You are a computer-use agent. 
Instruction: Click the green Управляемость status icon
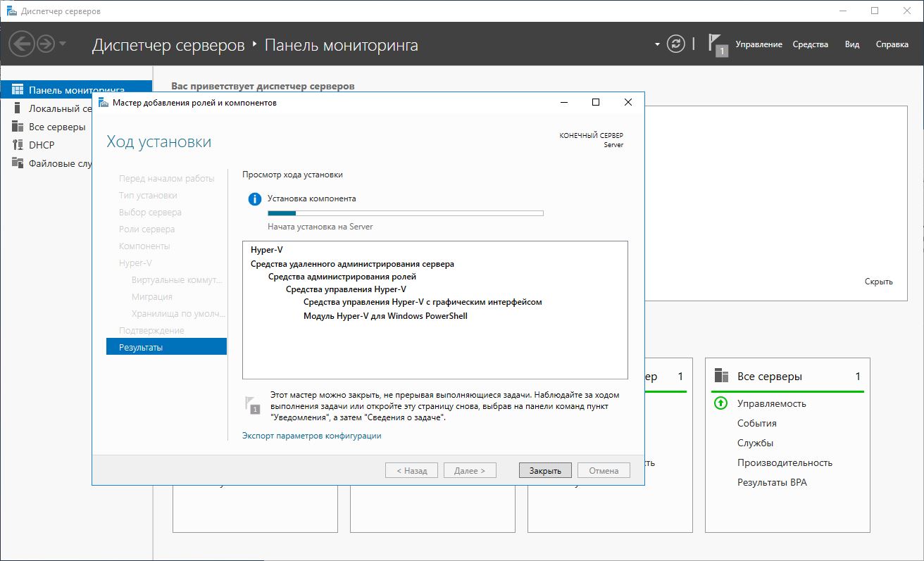pos(720,403)
